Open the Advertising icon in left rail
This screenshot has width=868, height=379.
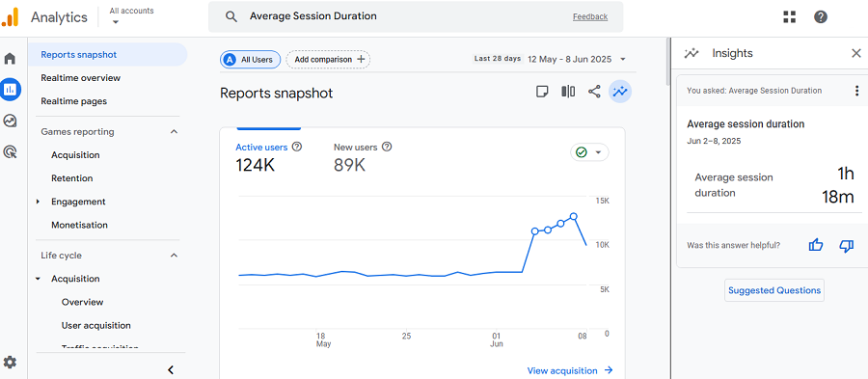click(x=10, y=151)
